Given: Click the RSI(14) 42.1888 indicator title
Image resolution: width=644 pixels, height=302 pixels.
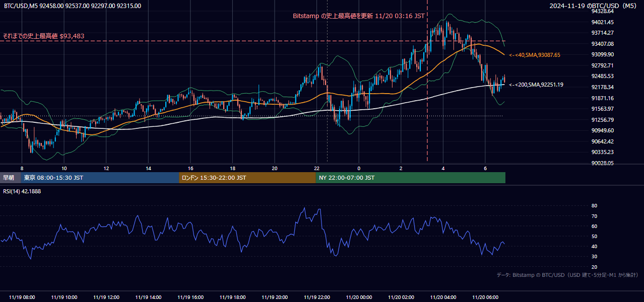Looking at the screenshot, I should click(22, 191).
